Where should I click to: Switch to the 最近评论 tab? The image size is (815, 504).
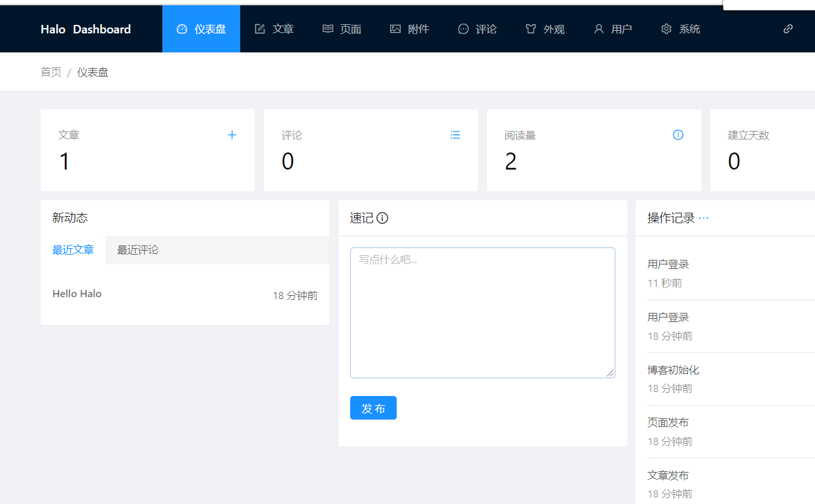click(137, 250)
